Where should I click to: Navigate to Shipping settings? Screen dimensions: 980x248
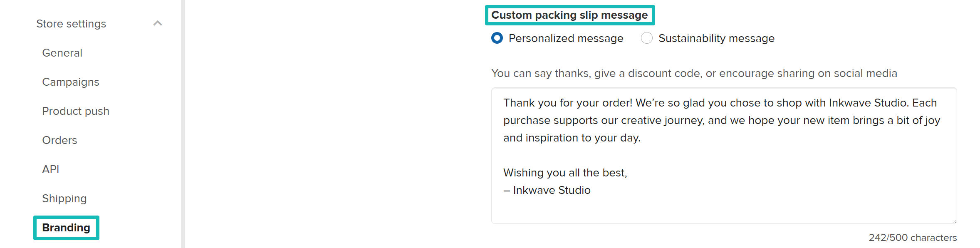[64, 198]
